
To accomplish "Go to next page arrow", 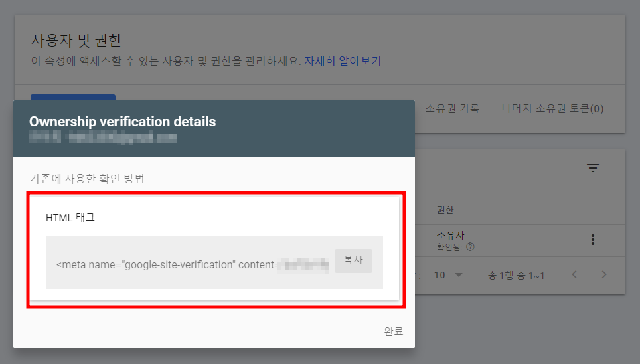I will tap(604, 274).
